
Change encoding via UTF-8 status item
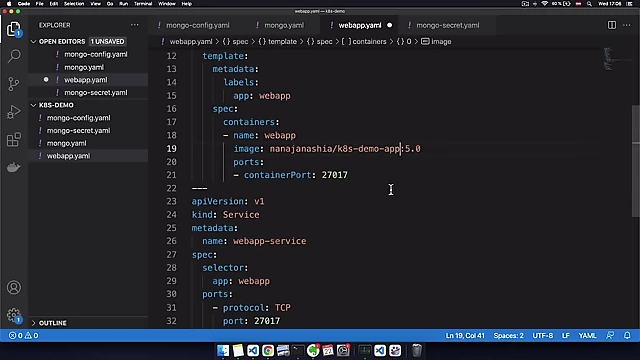[x=542, y=336]
